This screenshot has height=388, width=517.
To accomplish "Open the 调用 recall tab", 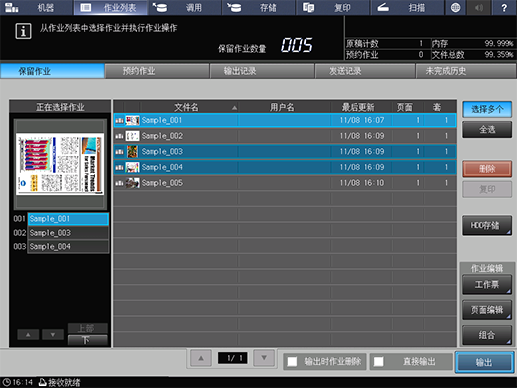I will pos(185,7).
